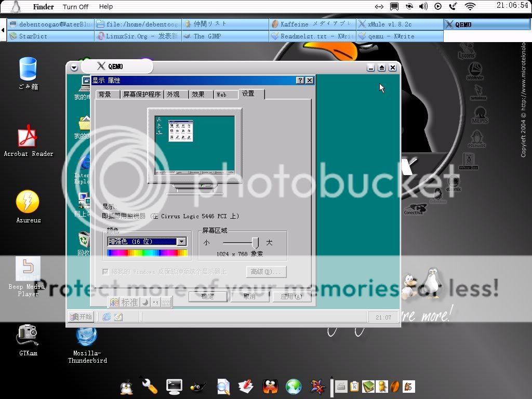Open the Turn Off menu
532x399 pixels.
coord(75,7)
